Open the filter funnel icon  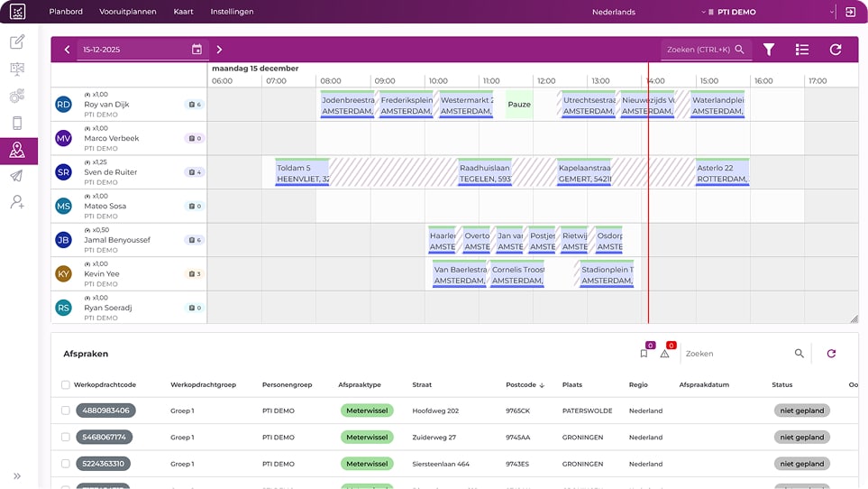[x=768, y=50]
